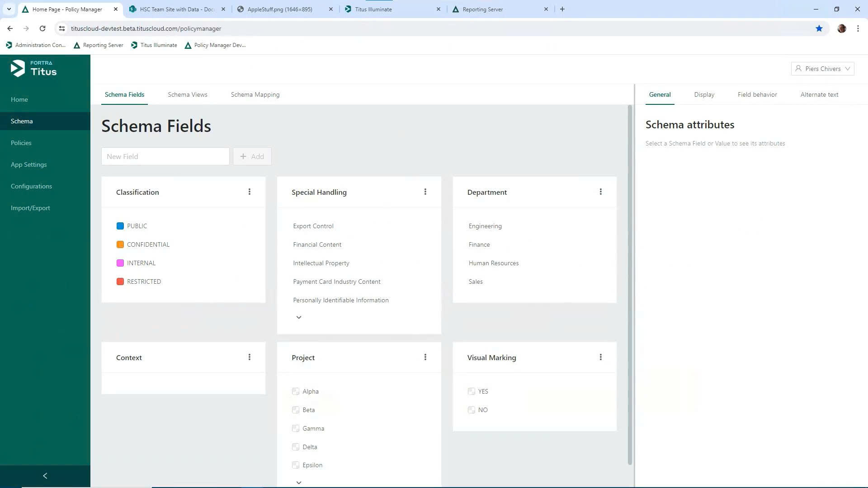Open the Visual Marking three-dot menu

click(600, 357)
